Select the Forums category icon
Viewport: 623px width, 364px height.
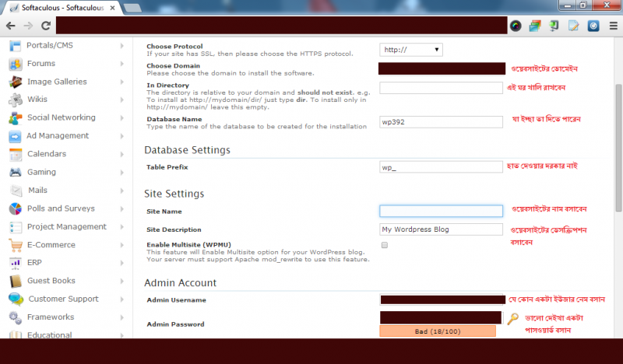click(15, 64)
